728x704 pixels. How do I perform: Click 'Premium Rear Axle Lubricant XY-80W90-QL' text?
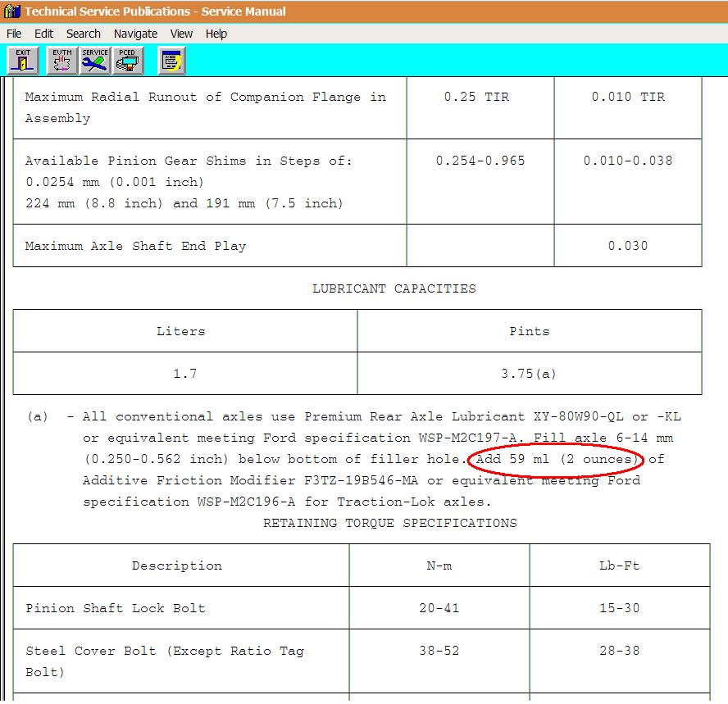point(464,416)
